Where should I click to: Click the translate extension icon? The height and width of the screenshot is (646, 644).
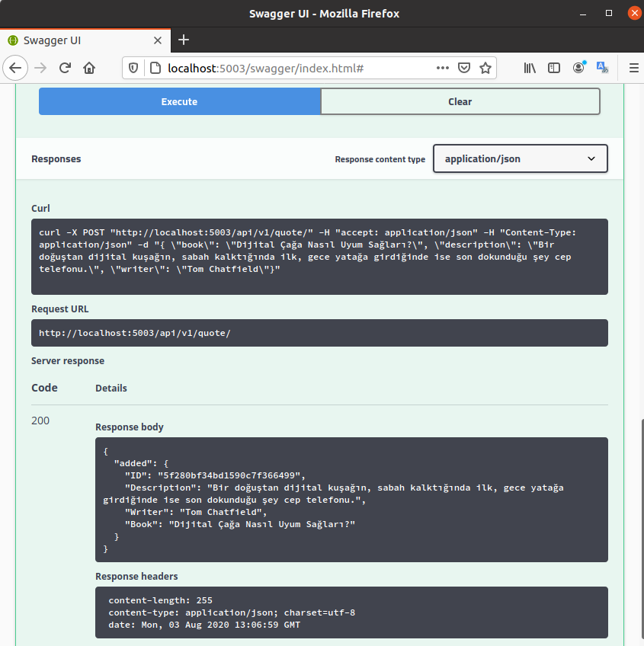click(x=602, y=68)
